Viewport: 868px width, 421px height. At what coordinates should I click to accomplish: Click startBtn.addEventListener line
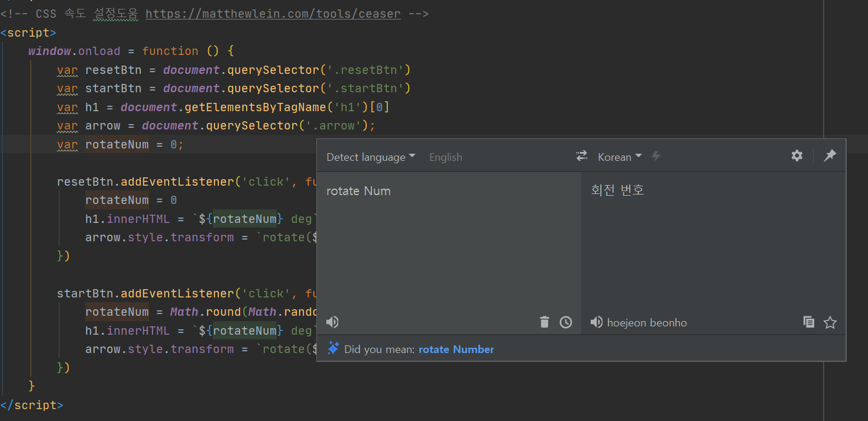[187, 293]
